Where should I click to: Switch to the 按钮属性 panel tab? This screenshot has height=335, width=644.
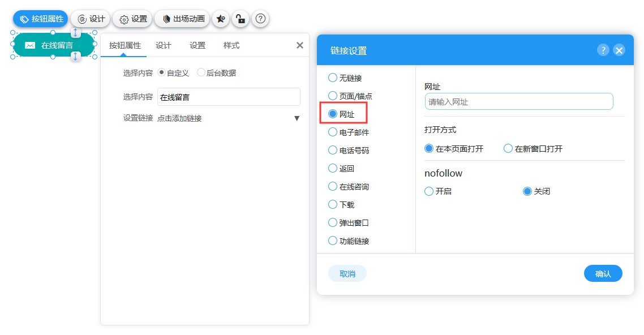tap(125, 46)
